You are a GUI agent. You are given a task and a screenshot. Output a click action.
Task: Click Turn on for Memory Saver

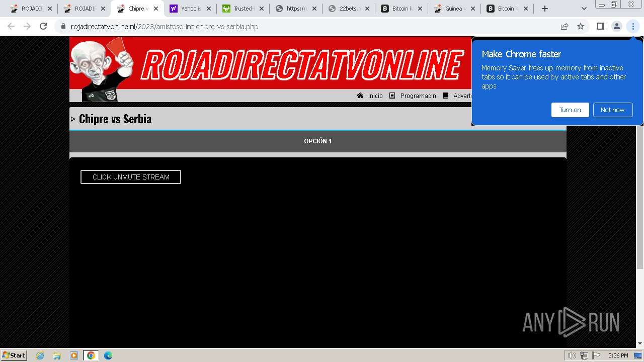click(x=570, y=110)
